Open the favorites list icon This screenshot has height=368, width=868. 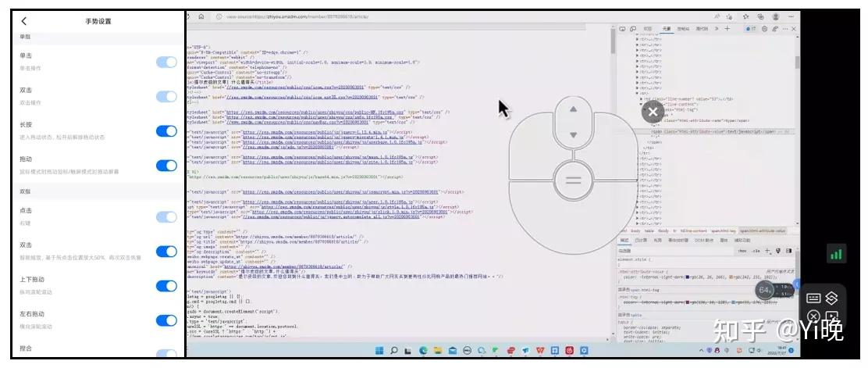pyautogui.click(x=746, y=16)
